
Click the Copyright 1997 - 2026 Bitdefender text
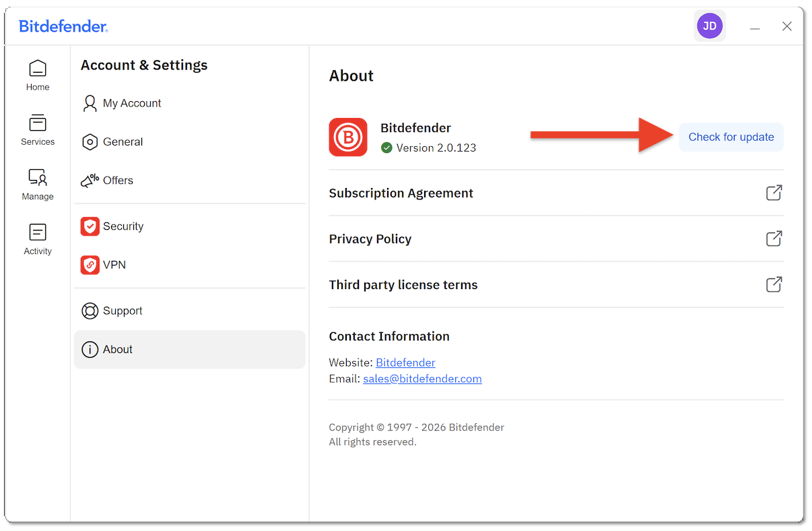click(416, 427)
